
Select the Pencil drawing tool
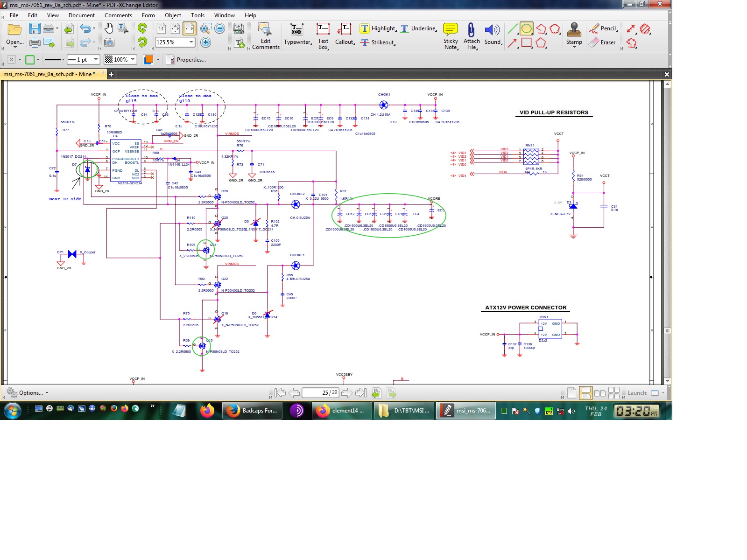pos(603,28)
